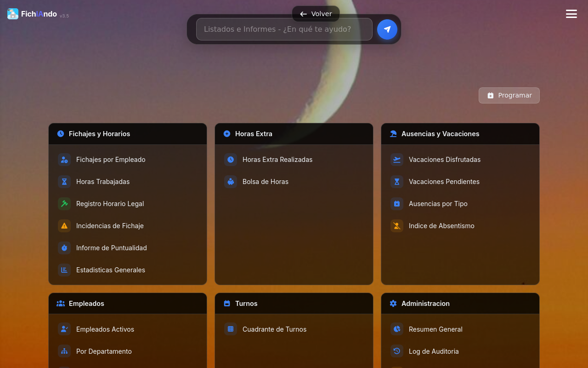Click the Ausencias y Vacaciones umbrella icon

click(x=393, y=134)
